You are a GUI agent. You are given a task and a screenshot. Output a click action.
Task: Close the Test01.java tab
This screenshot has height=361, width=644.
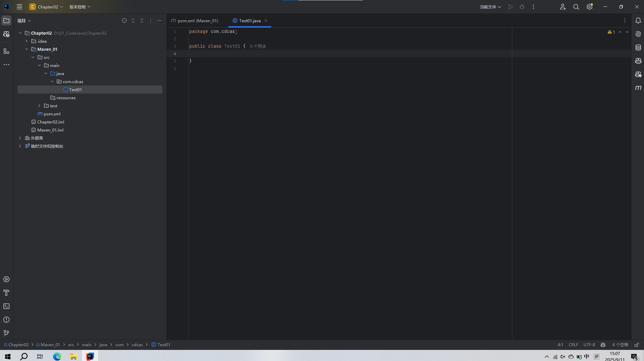[266, 21]
